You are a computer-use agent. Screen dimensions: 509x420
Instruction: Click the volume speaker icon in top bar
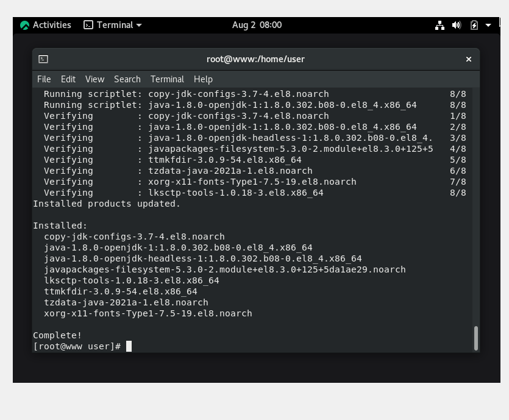coord(457,25)
